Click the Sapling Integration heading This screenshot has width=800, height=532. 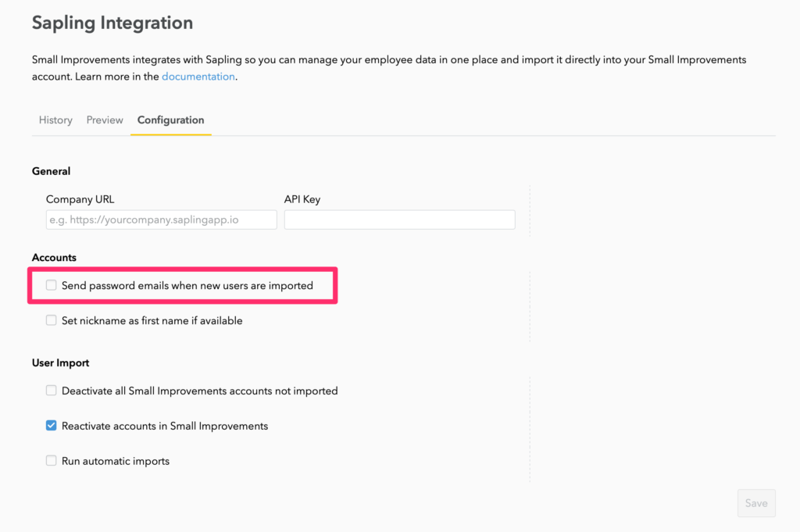point(112,23)
